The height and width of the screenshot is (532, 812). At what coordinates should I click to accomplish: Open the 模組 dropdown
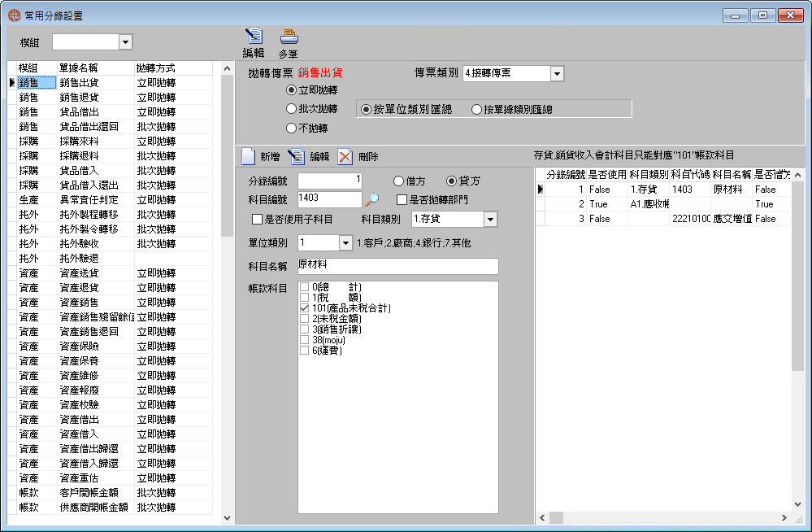(x=125, y=42)
